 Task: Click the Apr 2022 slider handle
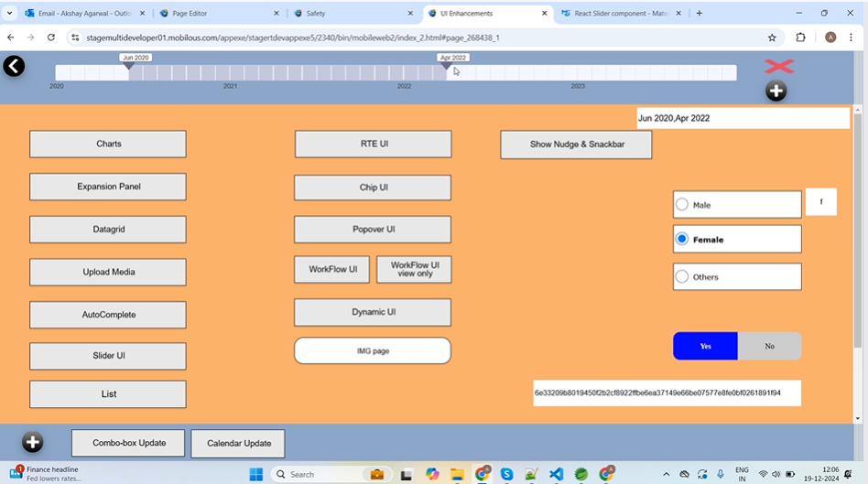(x=447, y=66)
